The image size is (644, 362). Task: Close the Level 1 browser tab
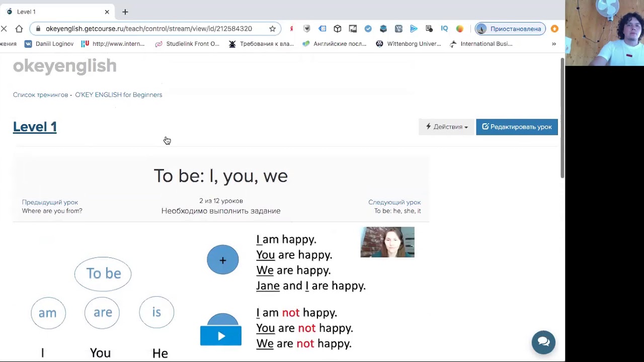(x=107, y=12)
